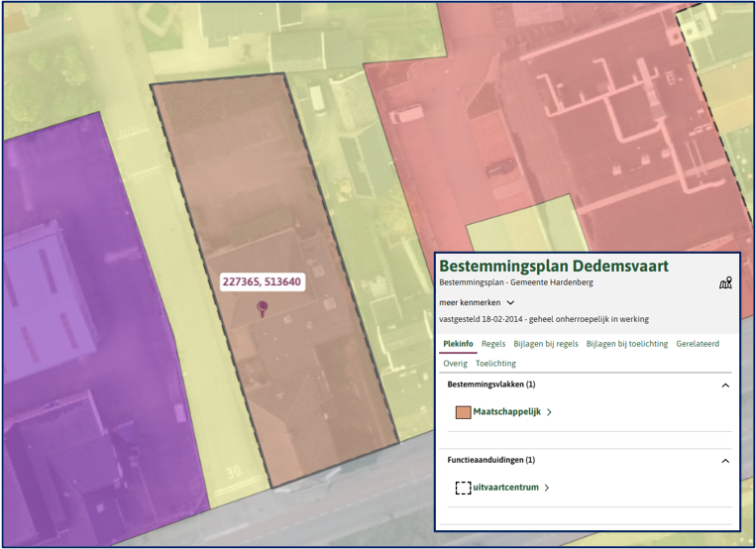Click the orange Maatschappelijk color swatch

pos(463,412)
